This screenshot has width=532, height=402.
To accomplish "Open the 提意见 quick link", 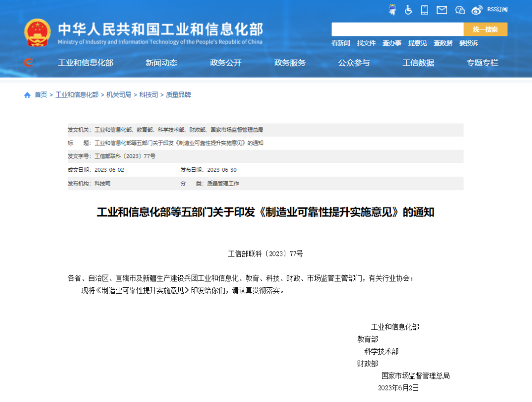I will [x=417, y=43].
